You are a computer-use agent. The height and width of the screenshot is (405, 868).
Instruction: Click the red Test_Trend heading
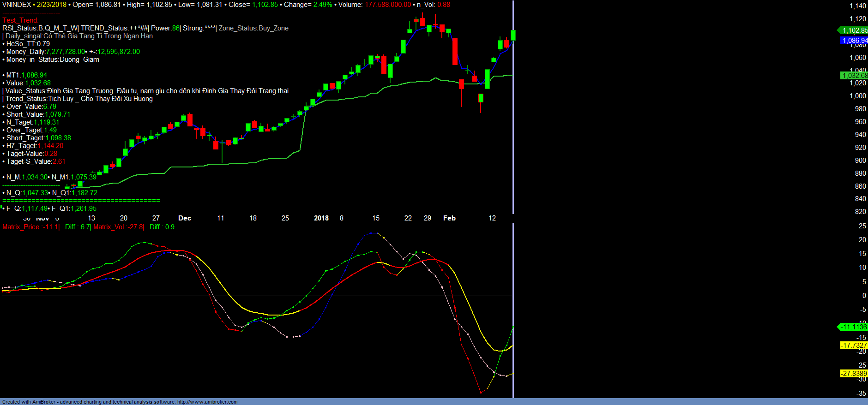(20, 20)
